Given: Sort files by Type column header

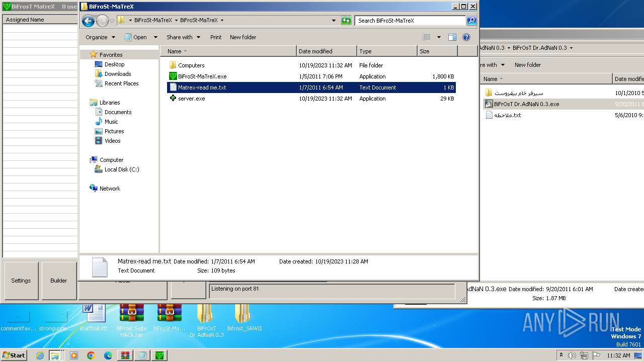Looking at the screenshot, I should tap(387, 51).
